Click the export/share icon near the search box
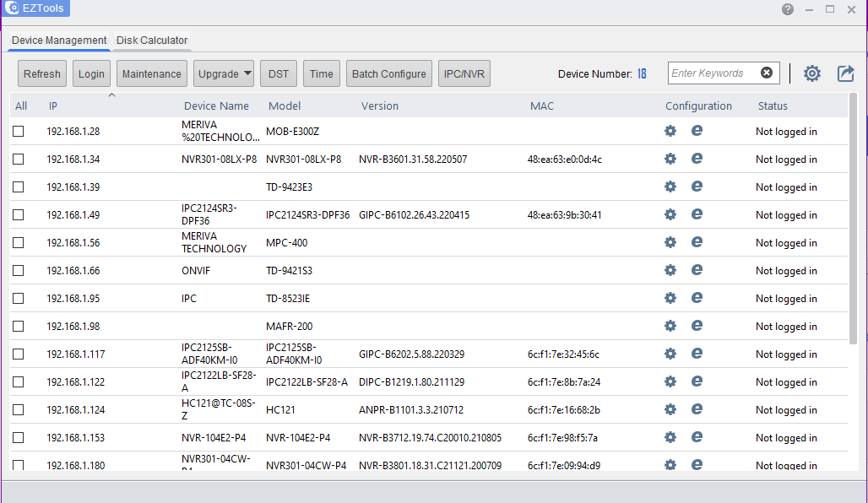The image size is (868, 503). click(x=845, y=73)
